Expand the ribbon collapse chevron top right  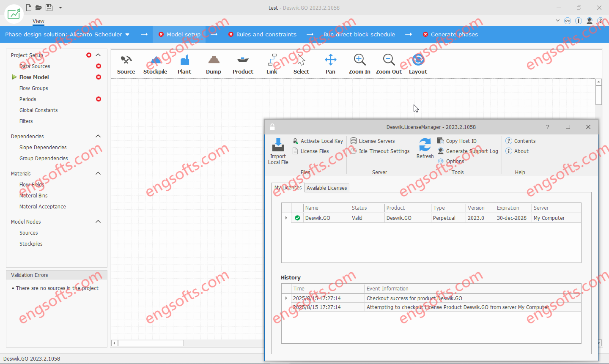557,21
